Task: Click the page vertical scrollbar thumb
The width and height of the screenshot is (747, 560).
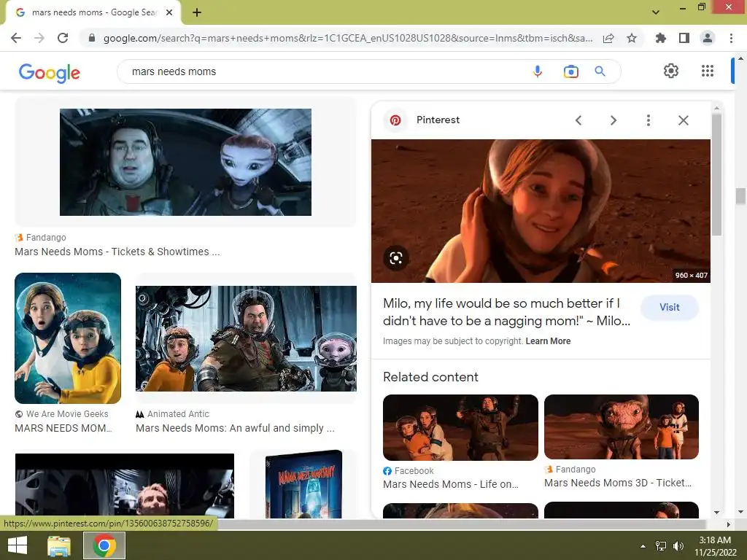Action: [x=740, y=195]
